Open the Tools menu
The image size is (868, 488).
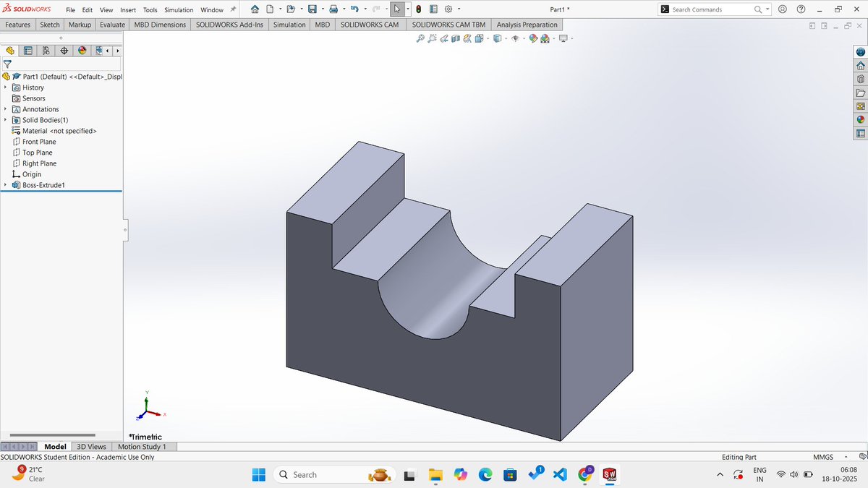tap(150, 10)
